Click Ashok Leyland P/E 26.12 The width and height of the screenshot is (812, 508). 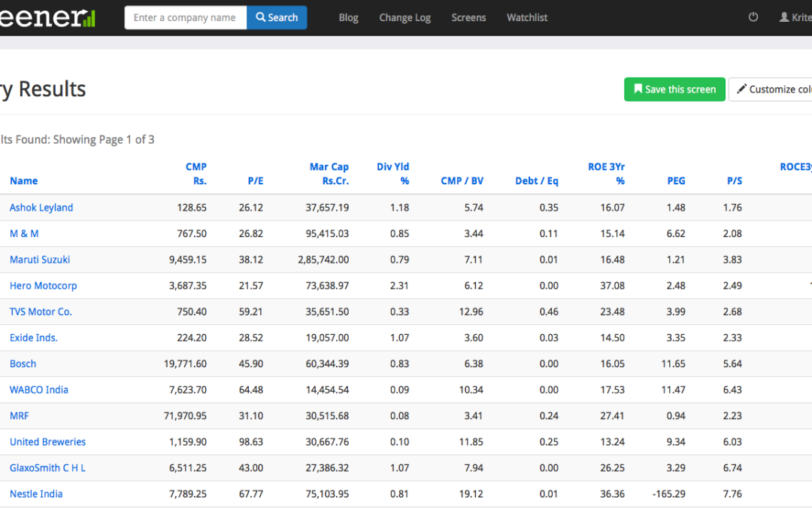coord(251,208)
